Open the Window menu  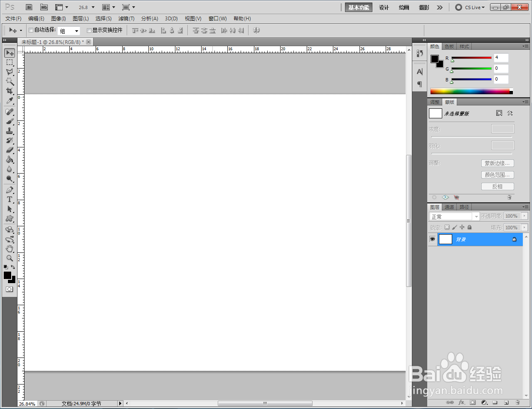(x=218, y=19)
